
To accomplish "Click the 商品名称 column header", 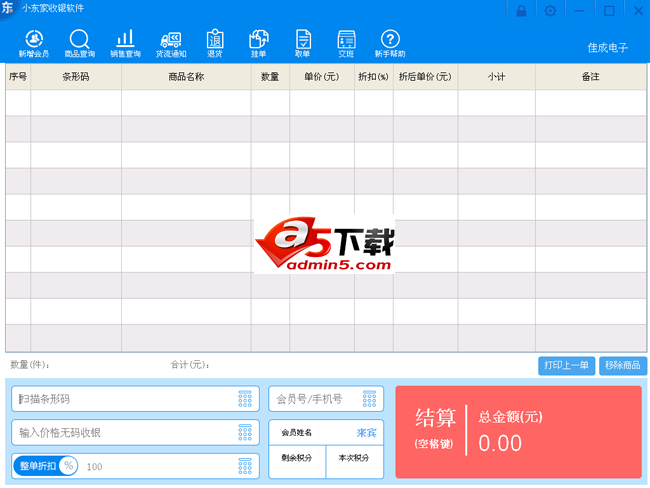I will tap(186, 77).
